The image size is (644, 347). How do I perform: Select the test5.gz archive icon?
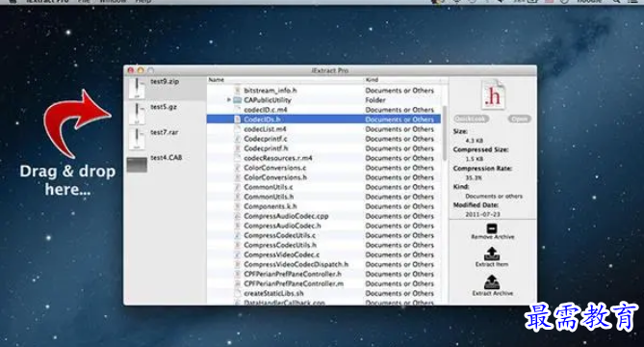point(137,114)
